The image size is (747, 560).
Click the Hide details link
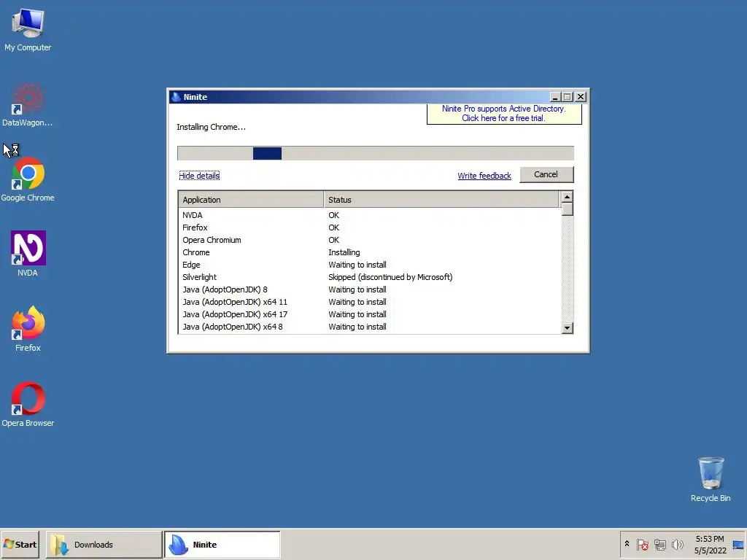tap(199, 176)
